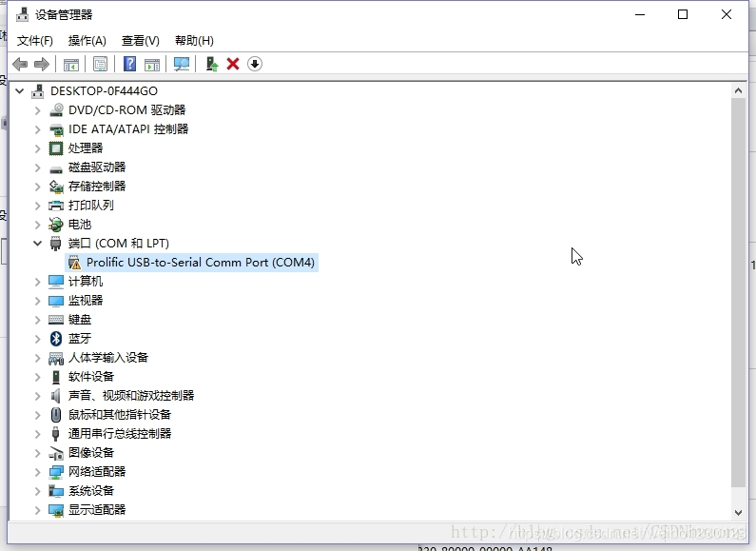
Task: Expand the 显示适配器 node
Action: click(38, 510)
